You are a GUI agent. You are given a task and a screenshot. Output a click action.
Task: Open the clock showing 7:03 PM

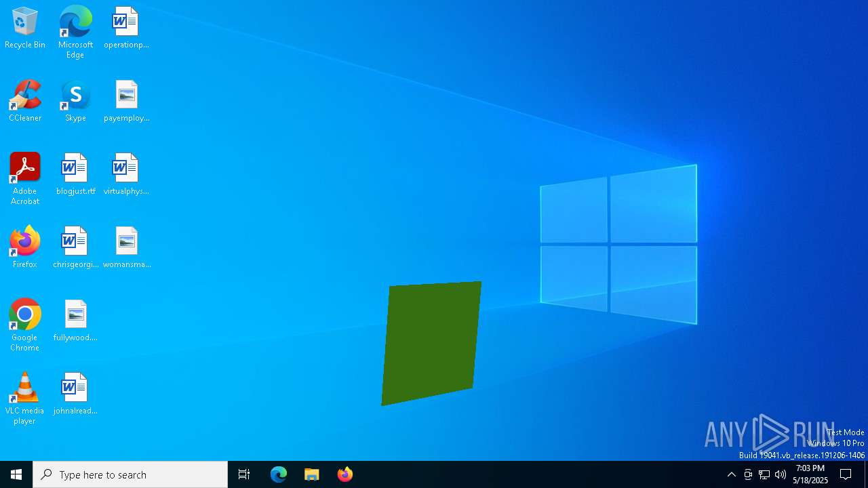tap(810, 474)
